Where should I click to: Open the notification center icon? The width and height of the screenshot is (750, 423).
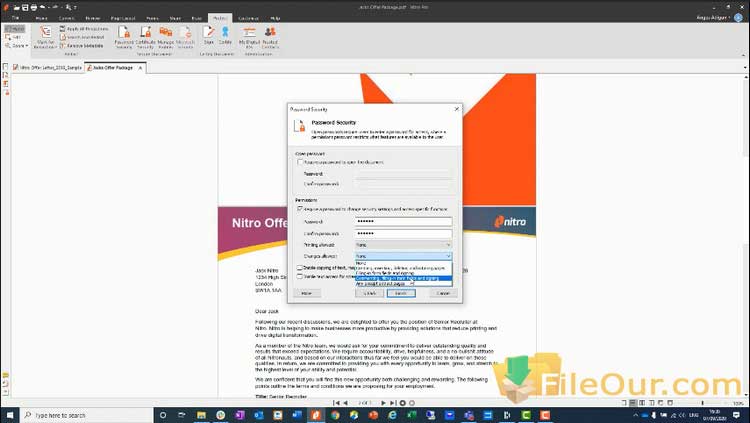click(736, 415)
